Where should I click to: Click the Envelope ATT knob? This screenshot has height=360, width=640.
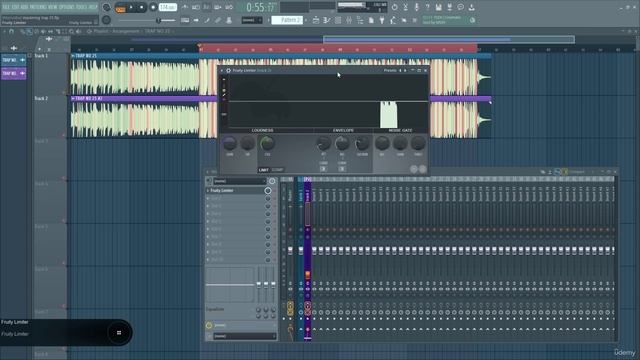(x=324, y=144)
